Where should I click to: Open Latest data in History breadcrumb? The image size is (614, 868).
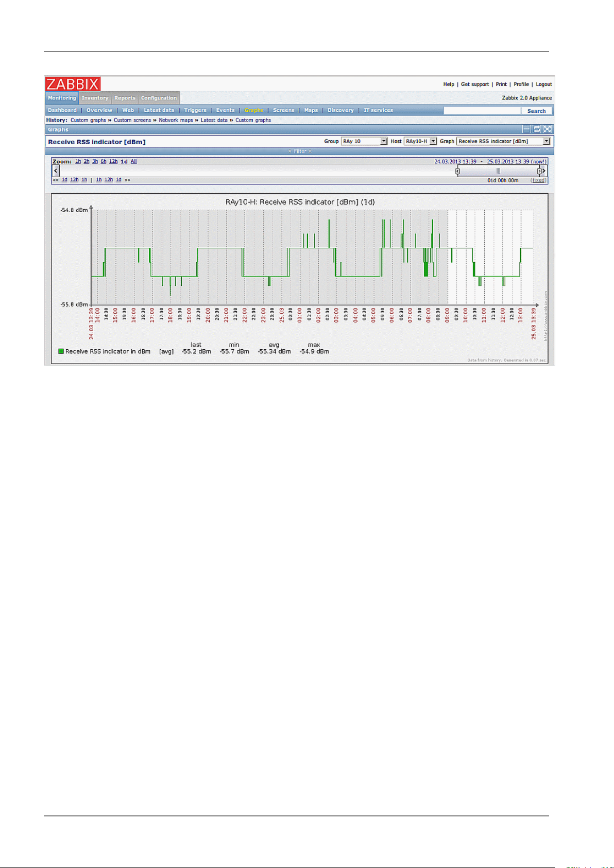(214, 120)
